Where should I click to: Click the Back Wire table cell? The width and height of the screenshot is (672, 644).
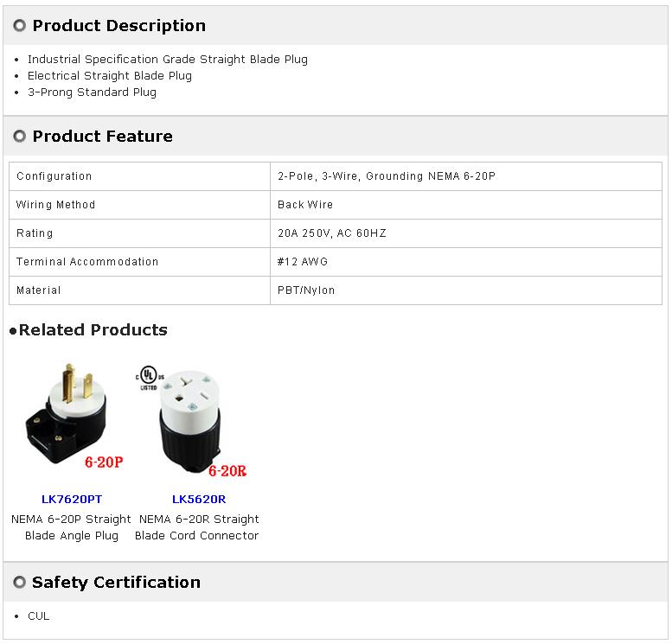305,205
